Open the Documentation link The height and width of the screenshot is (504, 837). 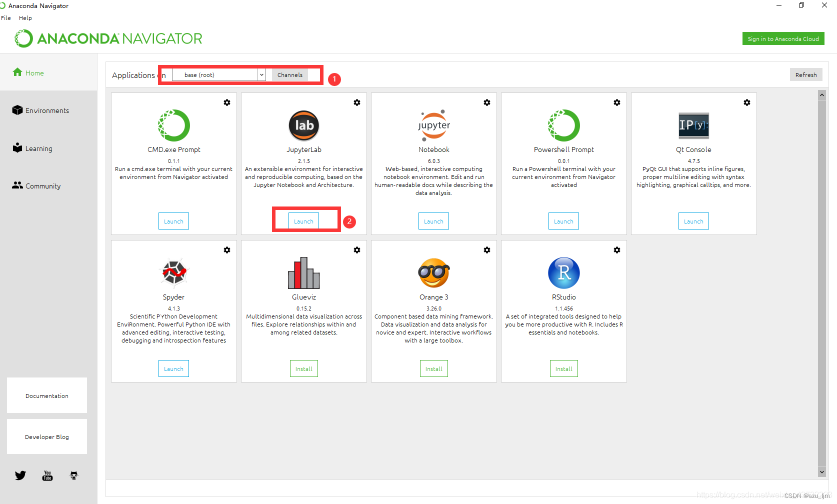(47, 395)
